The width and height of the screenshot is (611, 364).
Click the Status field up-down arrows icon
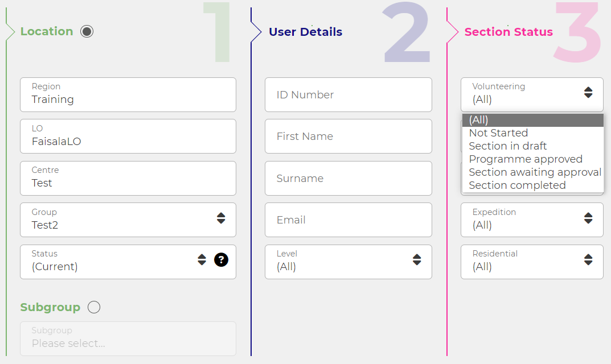pos(202,260)
